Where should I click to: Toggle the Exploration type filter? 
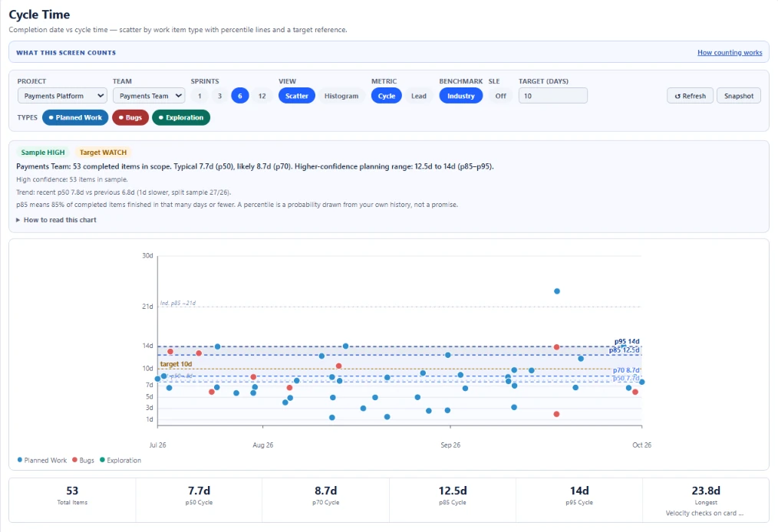(181, 117)
